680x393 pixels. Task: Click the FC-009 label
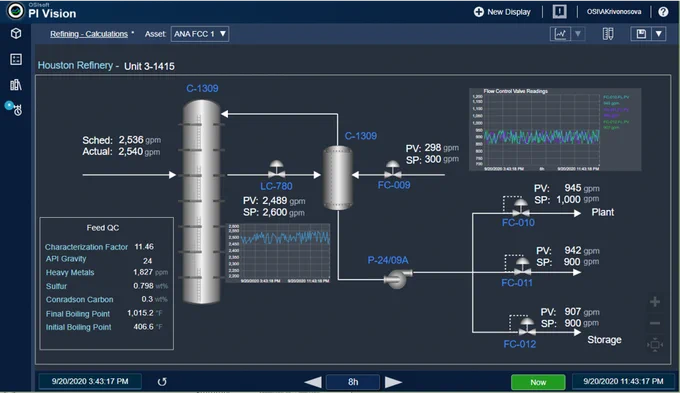click(394, 185)
